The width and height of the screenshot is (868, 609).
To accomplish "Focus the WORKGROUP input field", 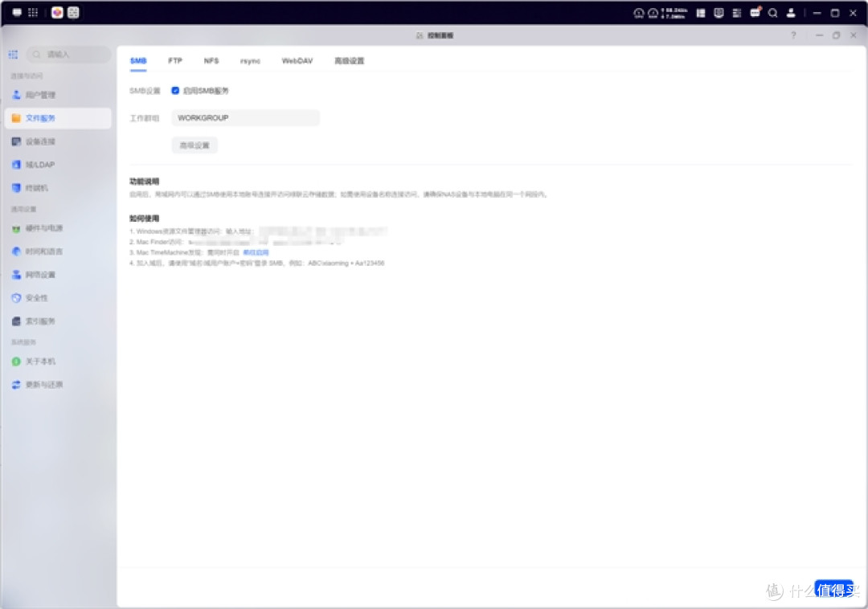I will click(245, 118).
